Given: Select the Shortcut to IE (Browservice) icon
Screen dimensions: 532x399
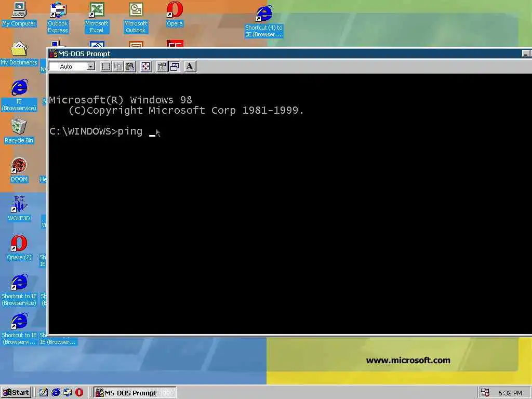Looking at the screenshot, I should tap(19, 290).
